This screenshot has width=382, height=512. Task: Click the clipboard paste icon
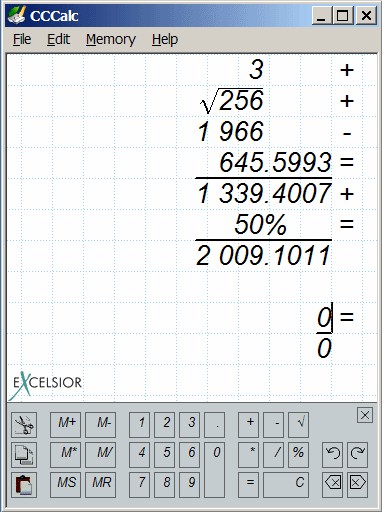24,485
